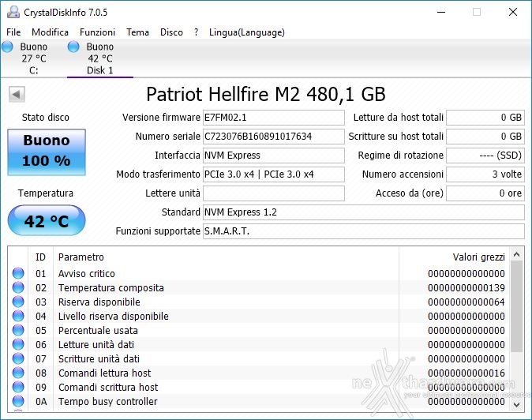Open the File menu
The height and width of the screenshot is (420, 532).
point(13,32)
